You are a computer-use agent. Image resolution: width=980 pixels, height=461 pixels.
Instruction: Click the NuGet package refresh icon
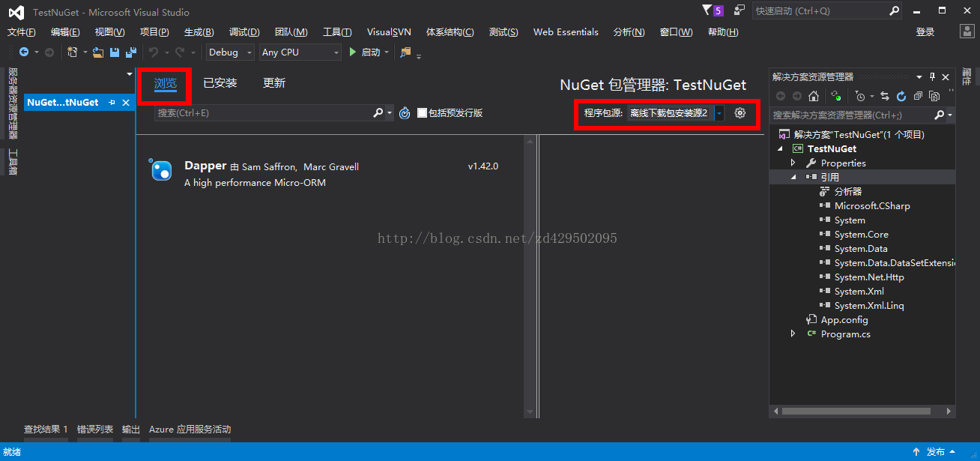(405, 113)
